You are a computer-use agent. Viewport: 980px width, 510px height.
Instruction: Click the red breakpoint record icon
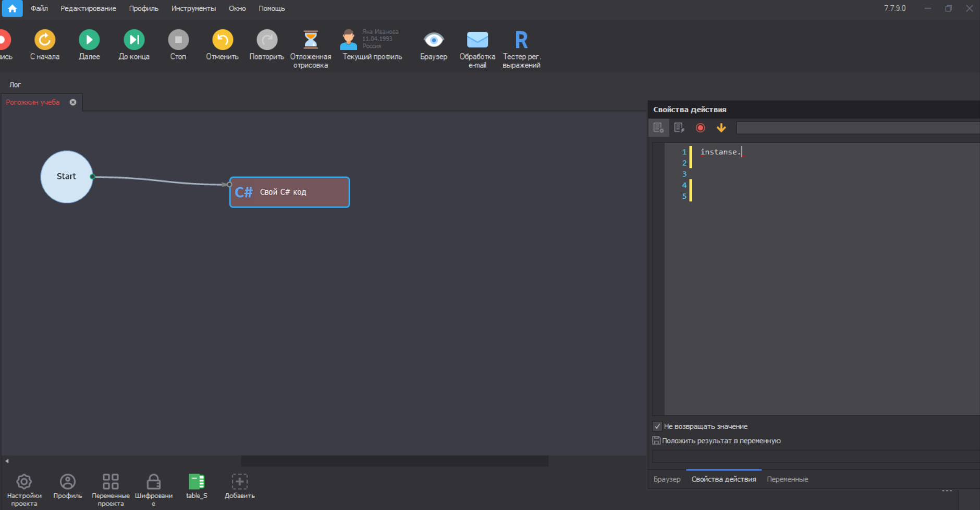[700, 128]
